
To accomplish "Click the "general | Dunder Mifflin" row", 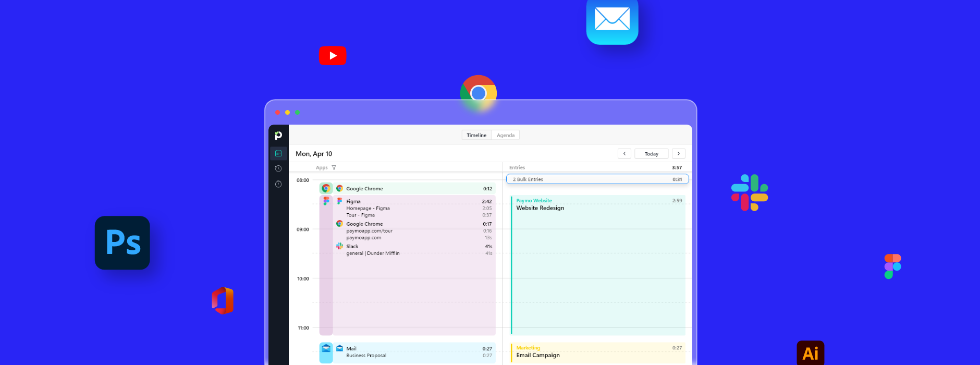I will [x=419, y=253].
